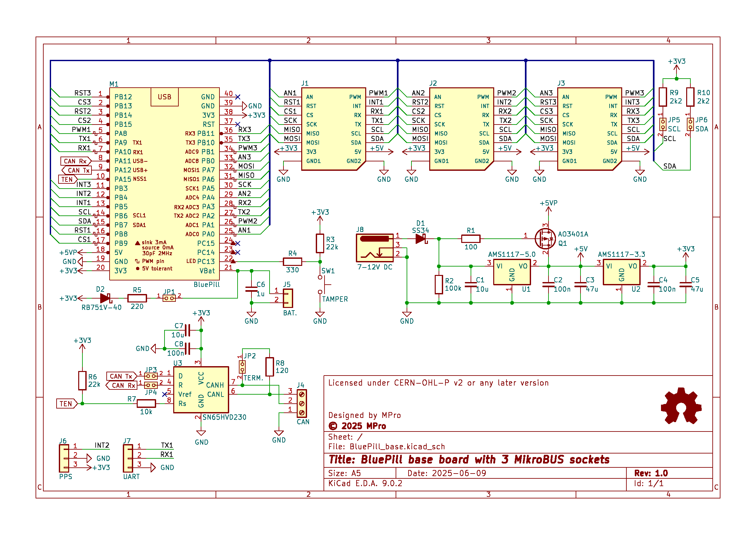Select the U3 SN65HVD230 transceiver body
The image size is (756, 535).
(x=201, y=390)
